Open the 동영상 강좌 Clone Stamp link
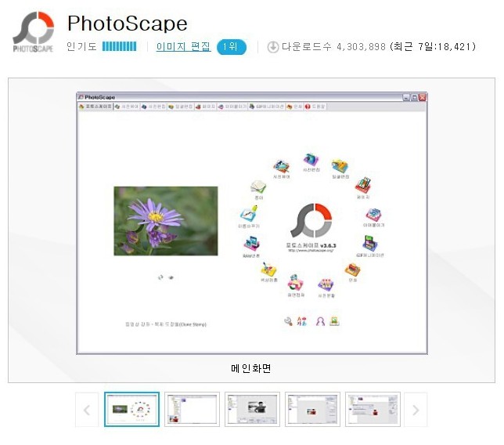The width and height of the screenshot is (504, 445). tap(166, 324)
